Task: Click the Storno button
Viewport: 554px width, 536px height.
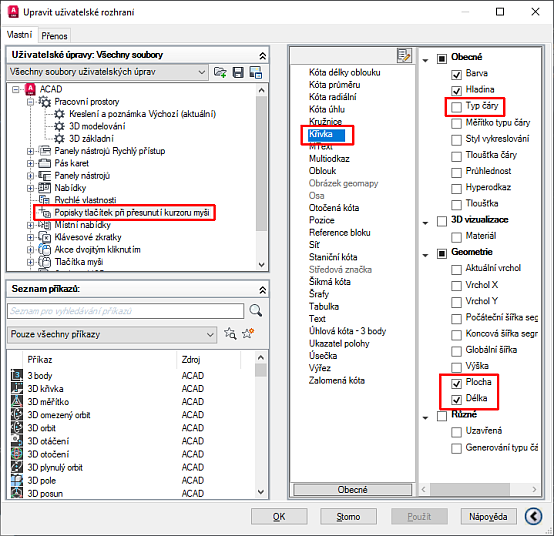Action: point(348,517)
